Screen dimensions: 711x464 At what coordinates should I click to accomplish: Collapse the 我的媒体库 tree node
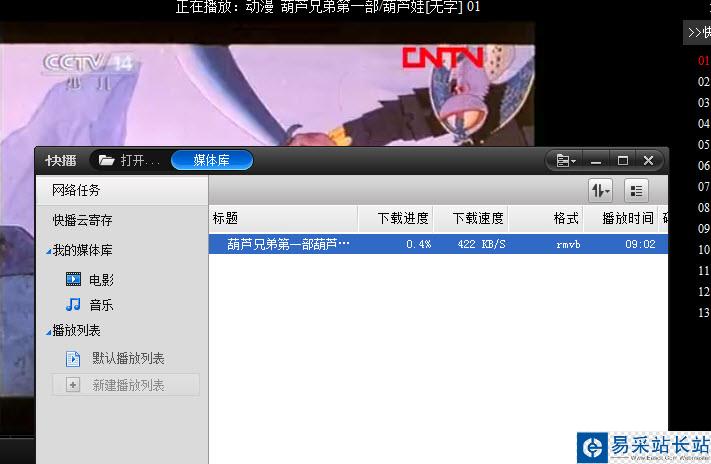pyautogui.click(x=49, y=251)
